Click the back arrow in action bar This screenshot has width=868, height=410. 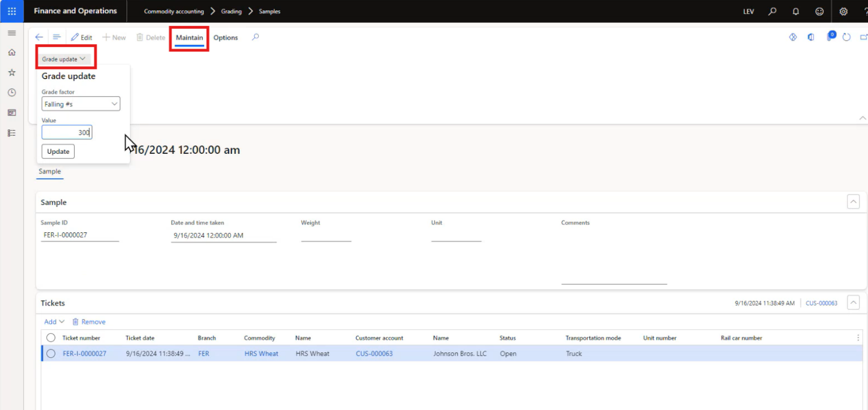coord(39,37)
